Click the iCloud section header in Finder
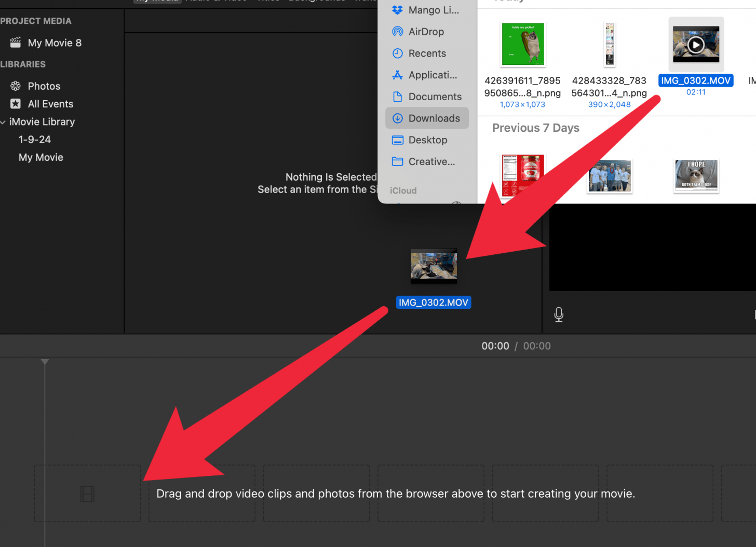Viewport: 756px width, 547px height. tap(403, 191)
